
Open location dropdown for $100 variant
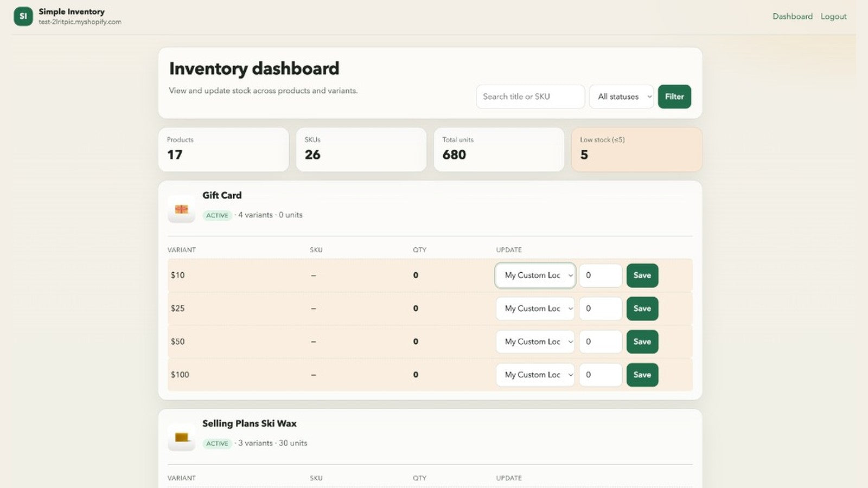[535, 375]
